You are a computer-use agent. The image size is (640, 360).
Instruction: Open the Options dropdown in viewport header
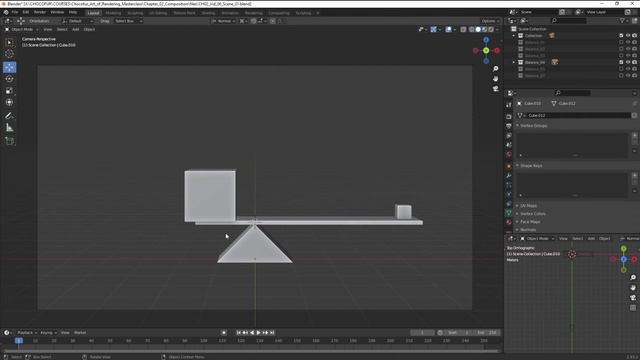490,21
